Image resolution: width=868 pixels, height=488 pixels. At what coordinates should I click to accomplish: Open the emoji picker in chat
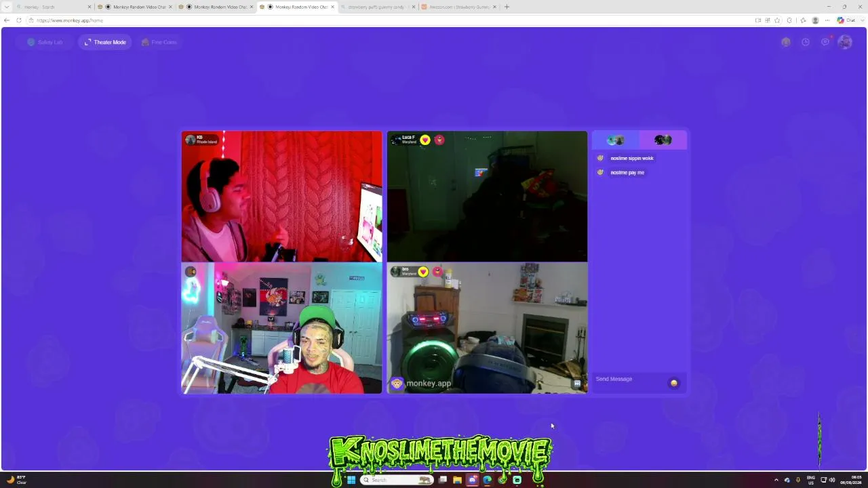pos(673,383)
